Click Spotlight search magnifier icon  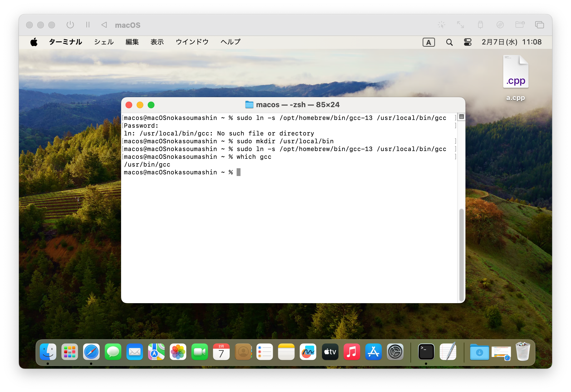[449, 42]
